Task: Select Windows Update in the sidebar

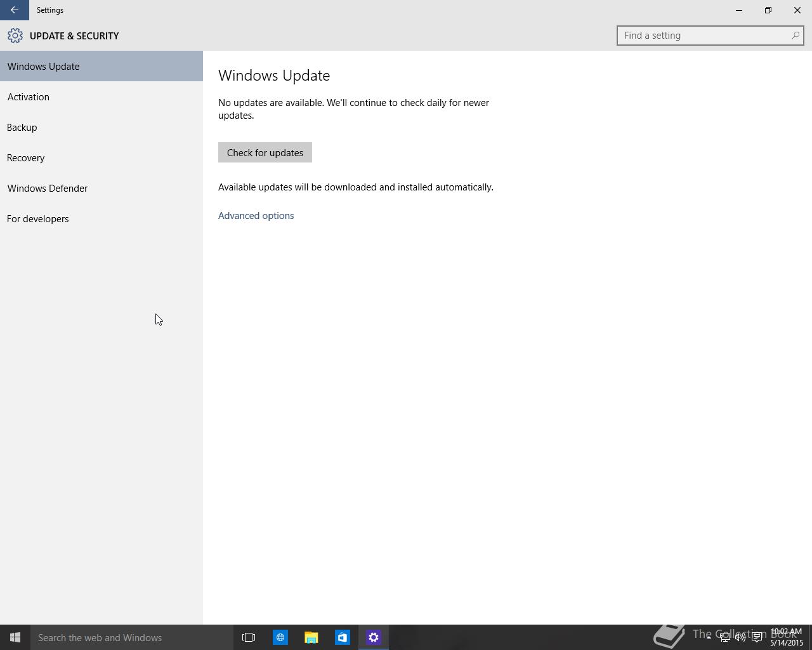Action: (101, 66)
